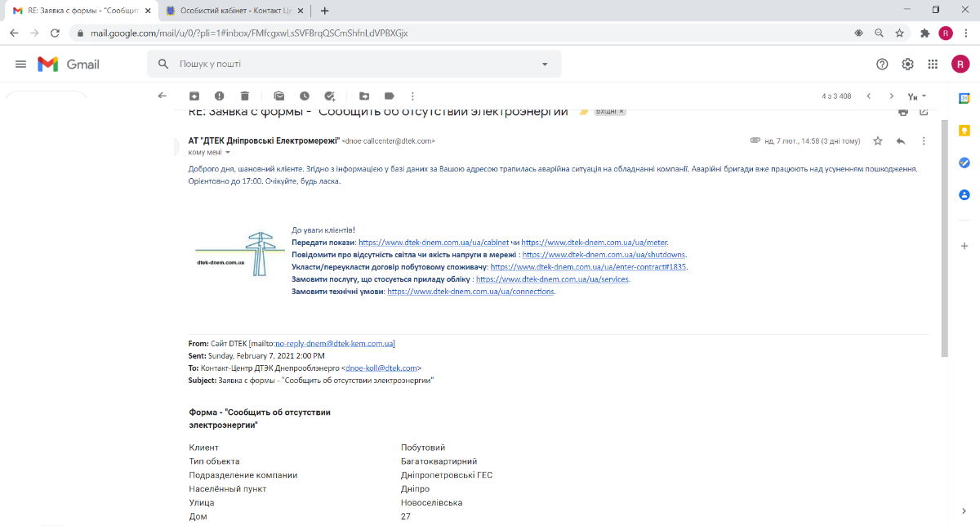Open the labels icon
Viewport: 980px width, 526px height.
(x=390, y=96)
